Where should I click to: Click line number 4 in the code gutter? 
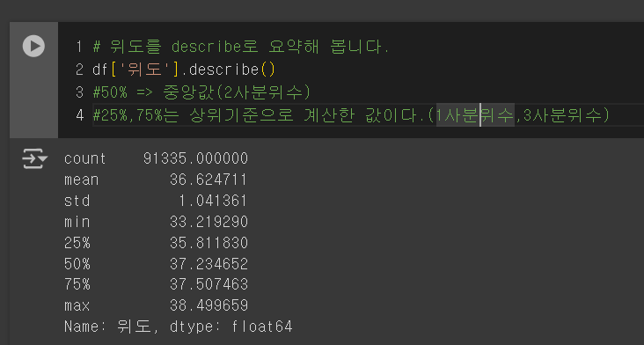80,115
